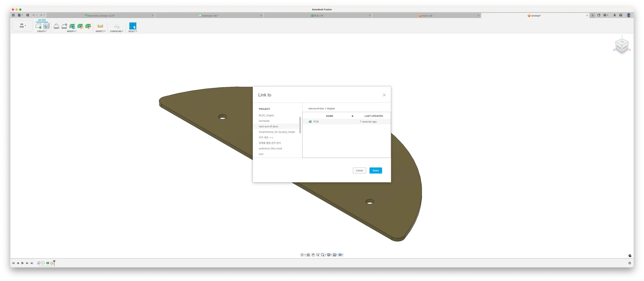Image resolution: width=644 pixels, height=281 pixels.
Task: Expand the CREATE menu
Action: coord(42,31)
